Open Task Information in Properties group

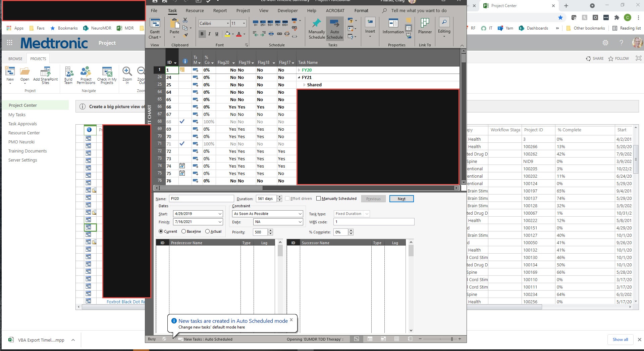pyautogui.click(x=393, y=26)
